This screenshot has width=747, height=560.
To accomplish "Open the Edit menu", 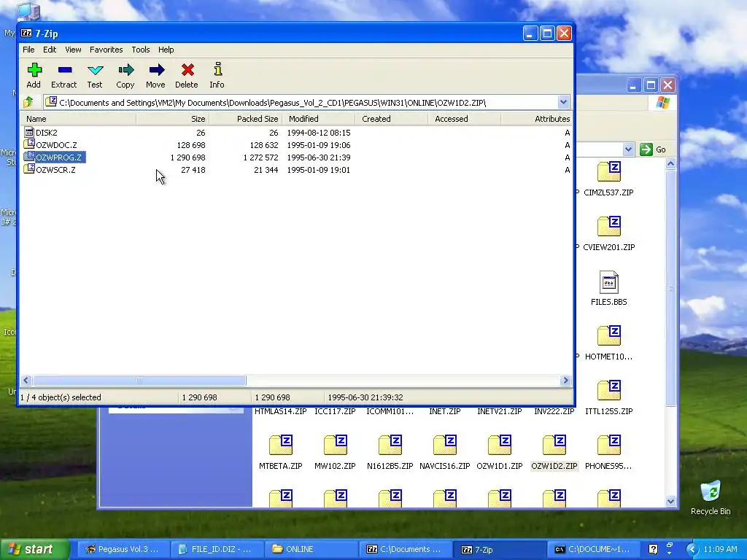I will pyautogui.click(x=50, y=50).
